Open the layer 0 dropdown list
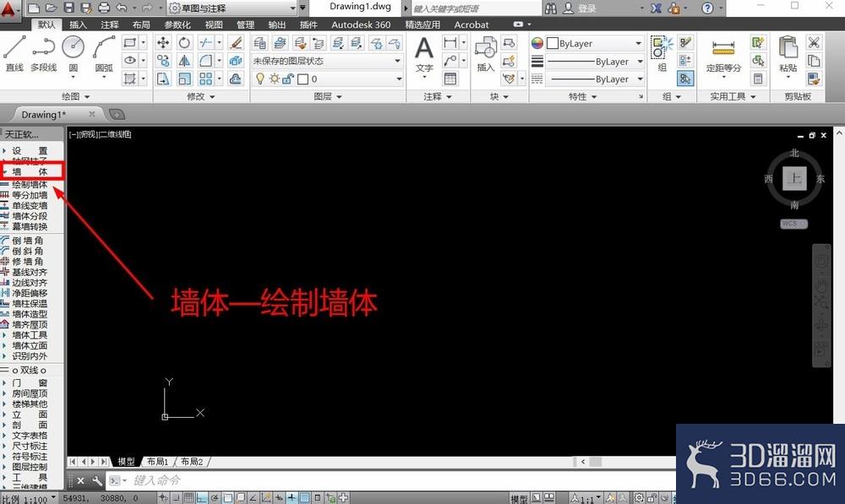This screenshot has width=845, height=504. coord(327,79)
